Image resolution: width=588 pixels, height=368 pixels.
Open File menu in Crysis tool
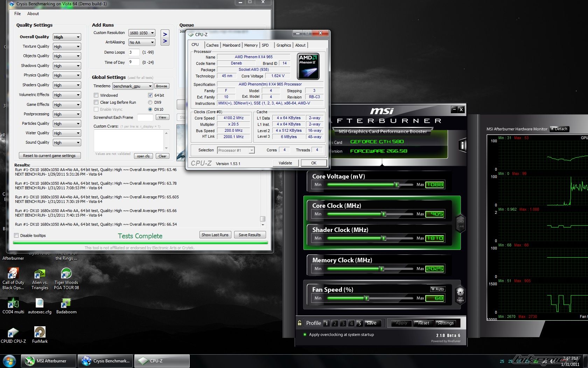coord(17,14)
